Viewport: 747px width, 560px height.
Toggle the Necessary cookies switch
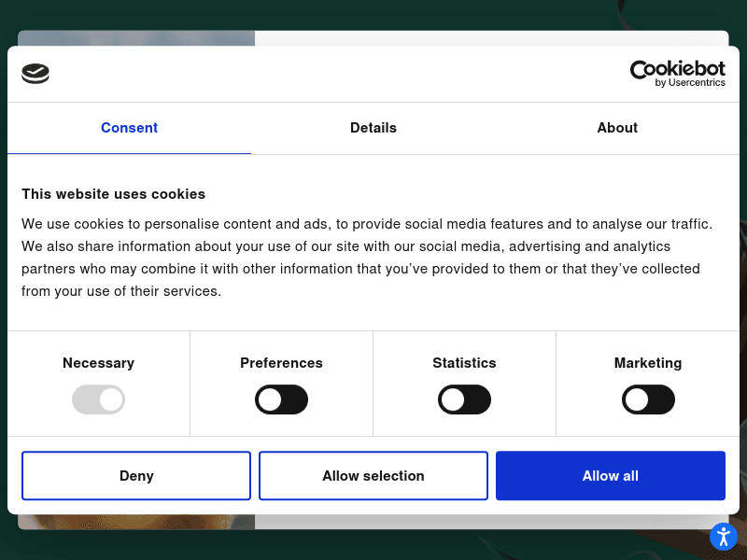tap(98, 400)
